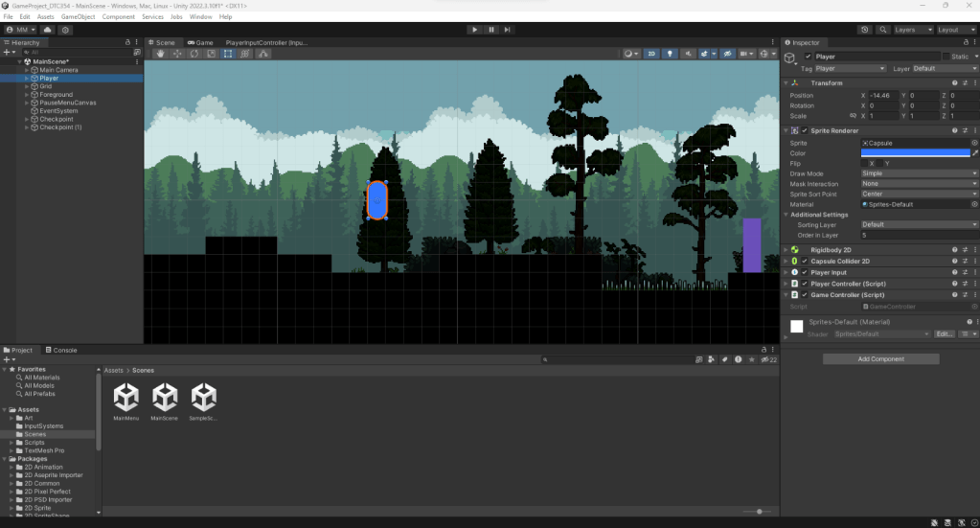Activate the Rect tool in scene toolbar
This screenshot has width=980, height=528.
(228, 54)
